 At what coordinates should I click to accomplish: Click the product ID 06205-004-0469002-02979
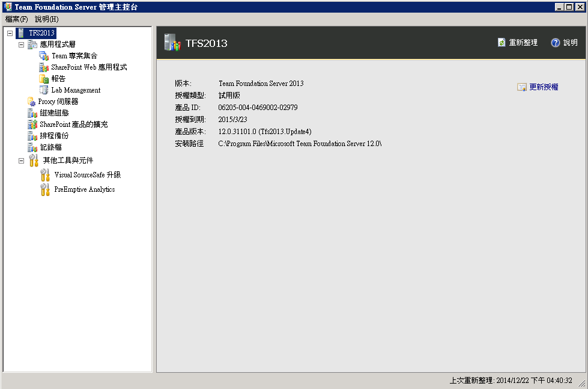coord(258,108)
